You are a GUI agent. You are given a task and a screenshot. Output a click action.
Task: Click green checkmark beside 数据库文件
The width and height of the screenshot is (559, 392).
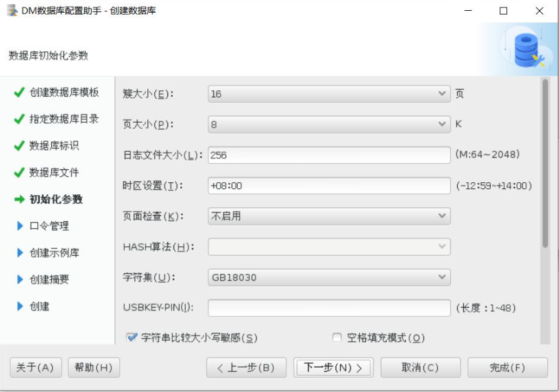(20, 173)
